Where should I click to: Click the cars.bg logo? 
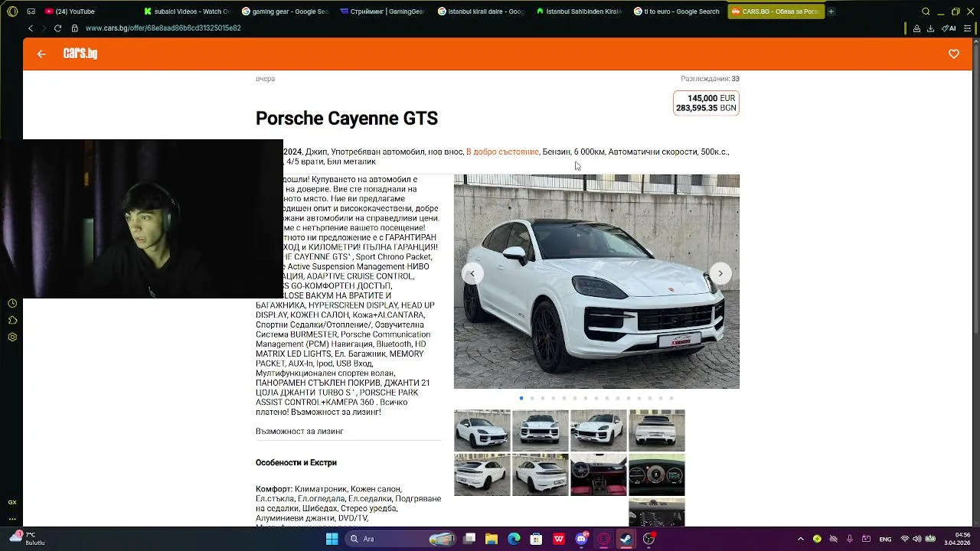(x=80, y=54)
